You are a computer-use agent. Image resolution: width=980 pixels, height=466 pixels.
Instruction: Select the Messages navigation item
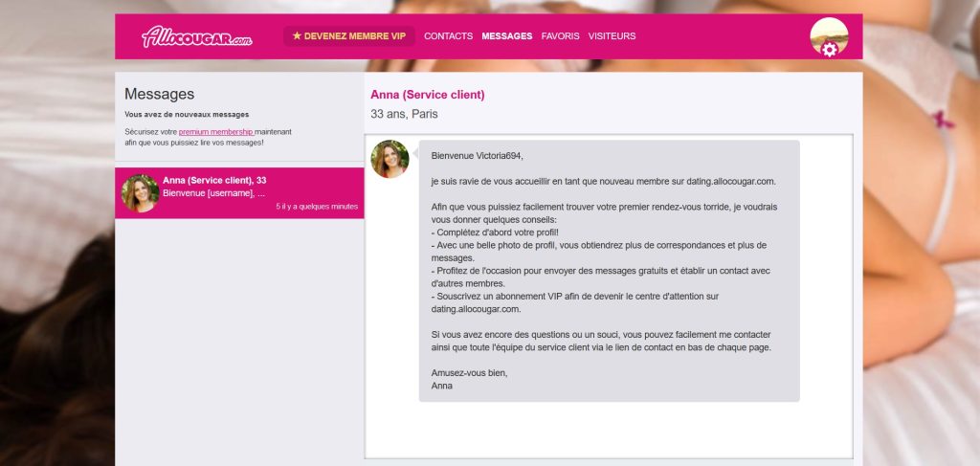point(506,36)
